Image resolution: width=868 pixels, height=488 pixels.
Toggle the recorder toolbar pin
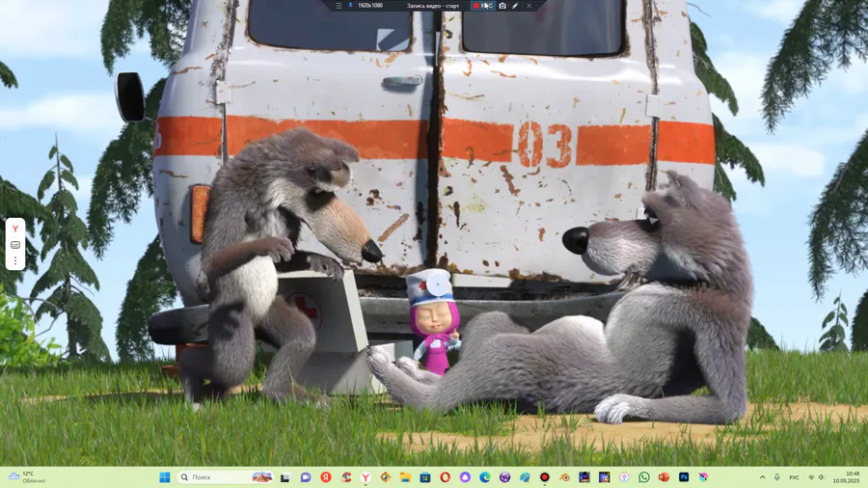[350, 6]
